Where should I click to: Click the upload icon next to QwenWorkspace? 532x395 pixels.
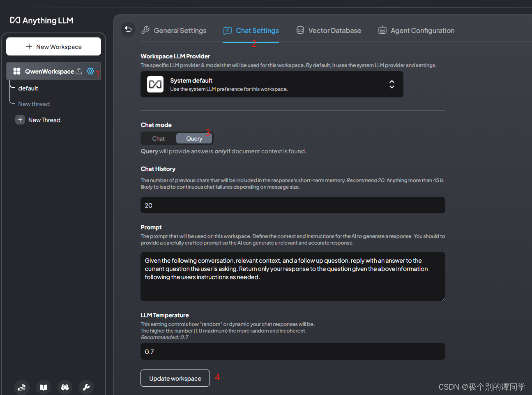coord(79,71)
